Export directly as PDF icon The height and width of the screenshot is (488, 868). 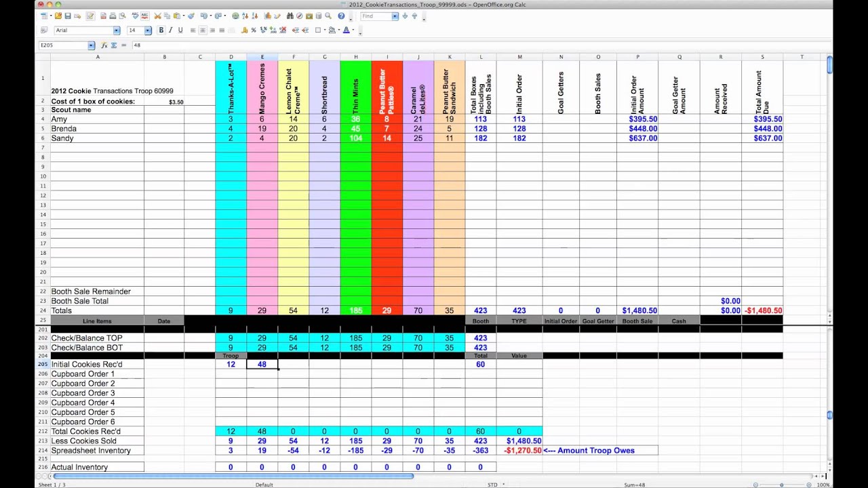tap(102, 16)
